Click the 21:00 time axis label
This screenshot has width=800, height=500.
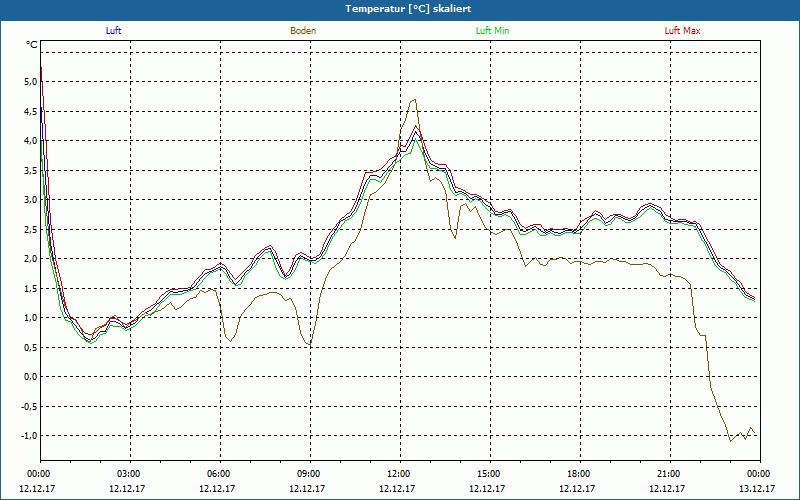point(670,474)
